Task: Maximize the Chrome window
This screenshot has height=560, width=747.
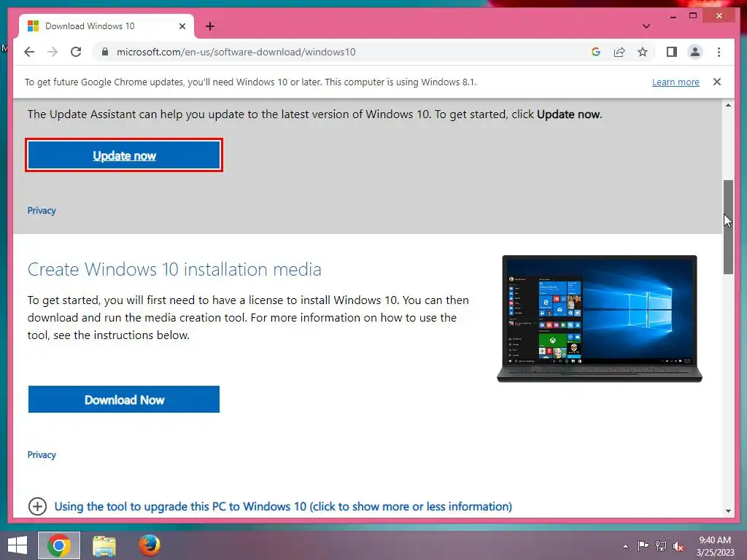Action: (x=693, y=16)
